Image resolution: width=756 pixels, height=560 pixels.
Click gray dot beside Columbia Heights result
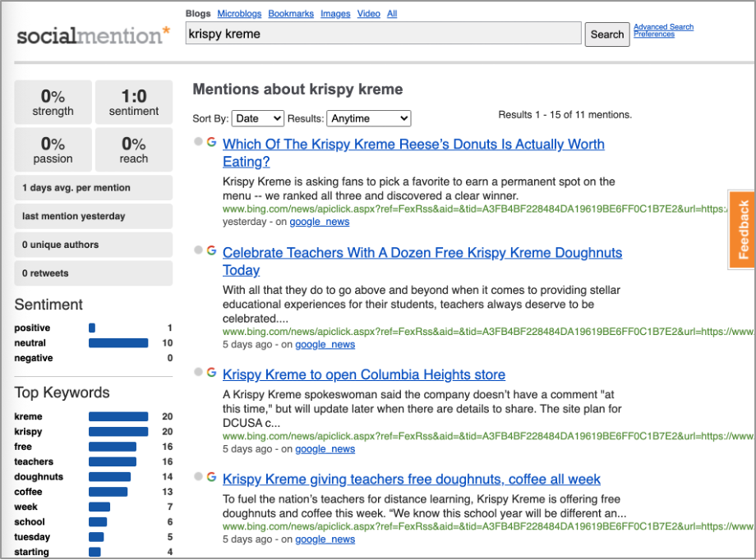tap(198, 372)
